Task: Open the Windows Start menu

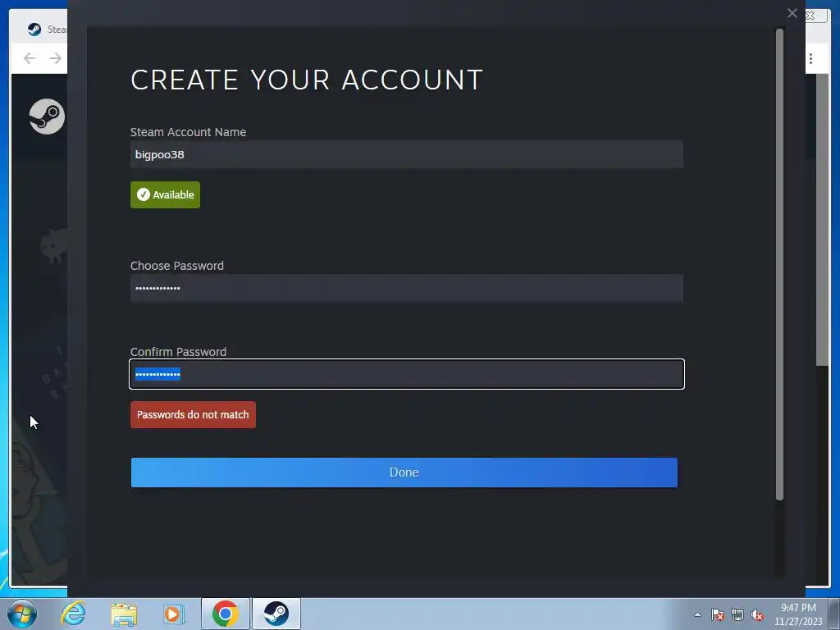Action: click(22, 614)
